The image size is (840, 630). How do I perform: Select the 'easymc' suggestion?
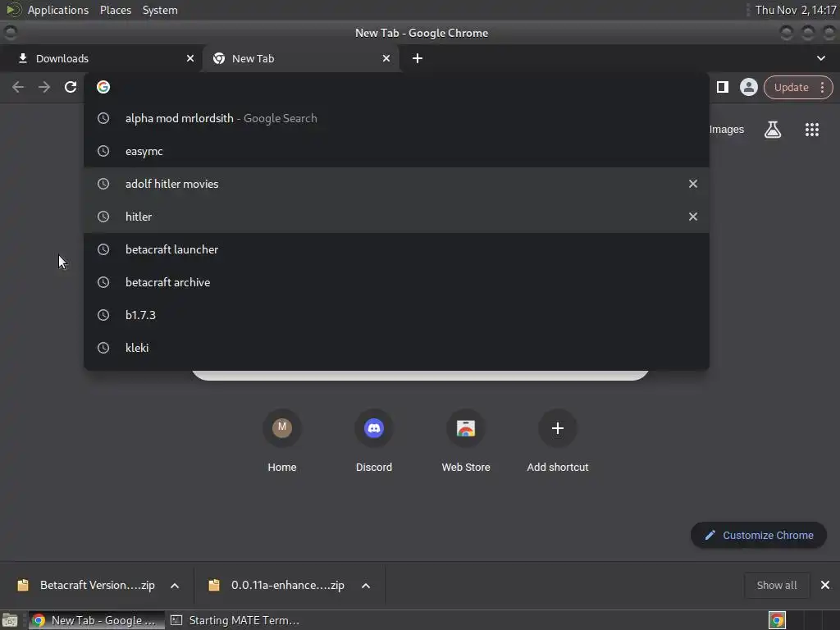[396, 151]
